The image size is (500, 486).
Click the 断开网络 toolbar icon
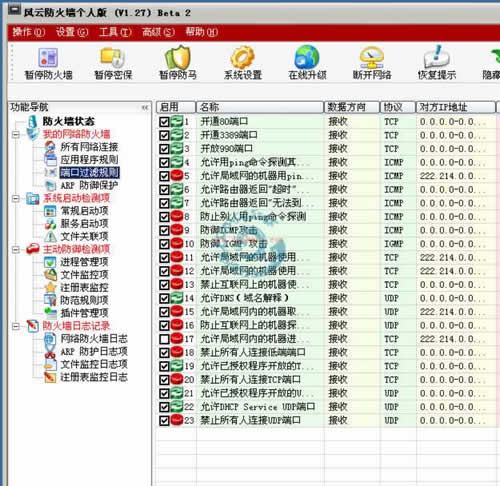click(x=372, y=57)
